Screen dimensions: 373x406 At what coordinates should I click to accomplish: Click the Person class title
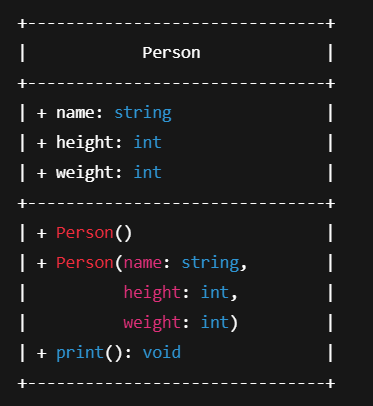pyautogui.click(x=171, y=53)
